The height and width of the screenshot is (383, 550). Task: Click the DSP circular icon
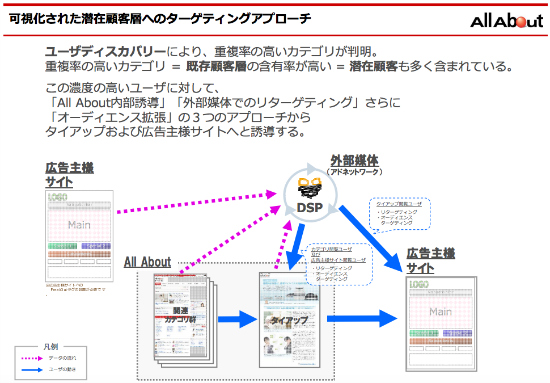(x=310, y=195)
